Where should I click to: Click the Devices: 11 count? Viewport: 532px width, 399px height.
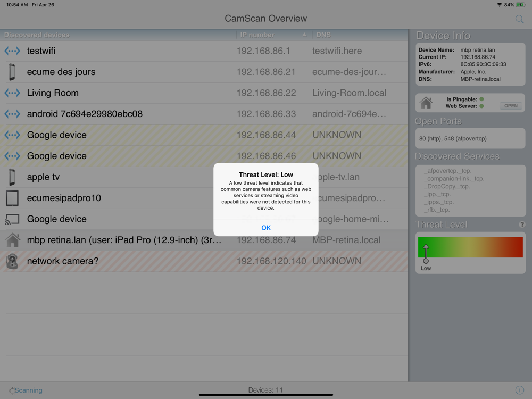point(265,390)
